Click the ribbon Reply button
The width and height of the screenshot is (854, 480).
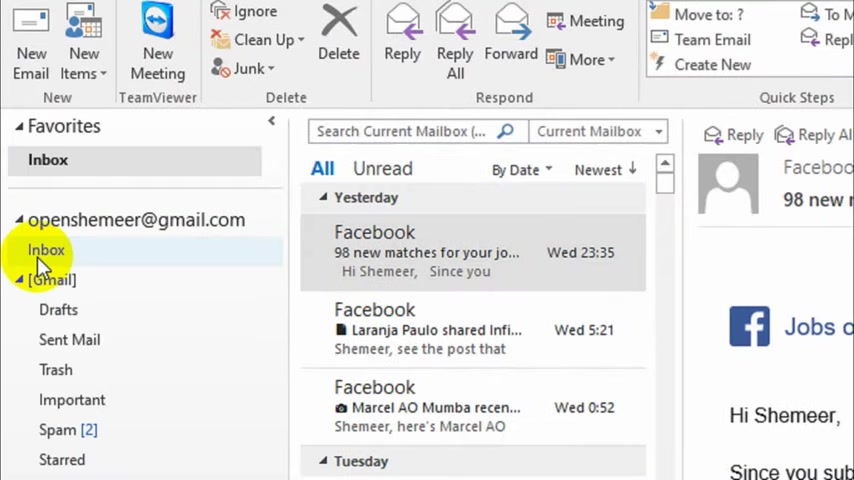click(x=402, y=33)
